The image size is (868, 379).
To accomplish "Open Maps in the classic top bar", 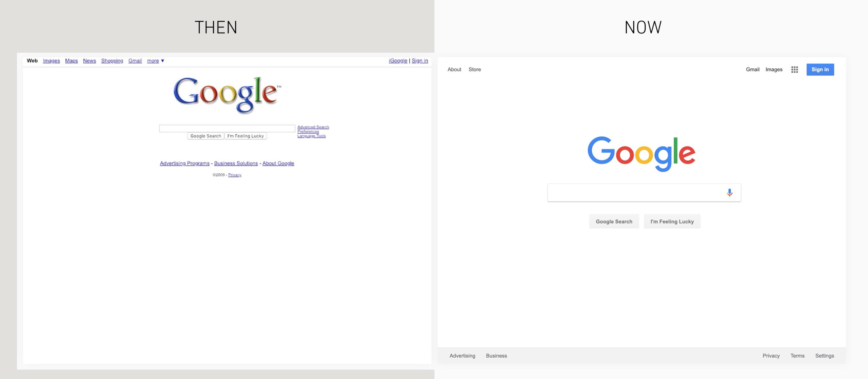I will (x=71, y=61).
